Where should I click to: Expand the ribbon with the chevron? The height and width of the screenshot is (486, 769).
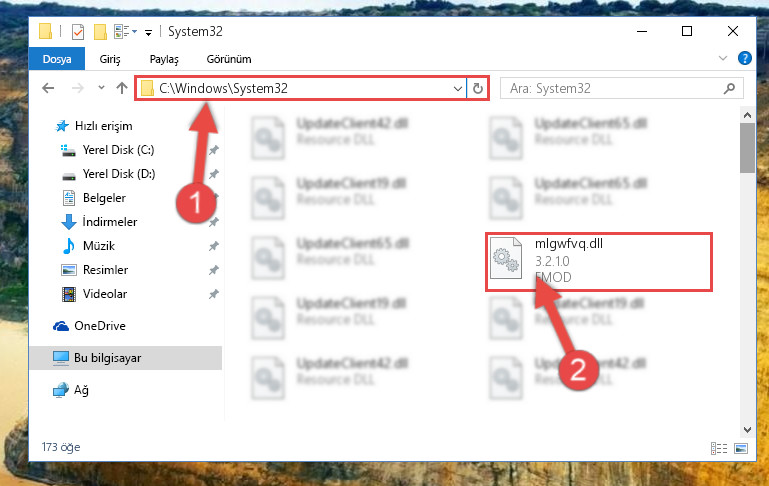(722, 58)
